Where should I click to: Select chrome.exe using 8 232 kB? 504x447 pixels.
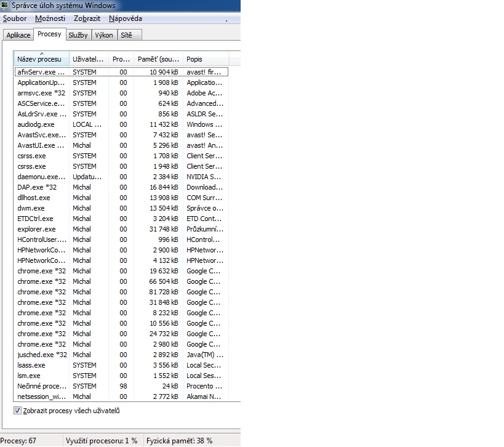[x=121, y=313]
